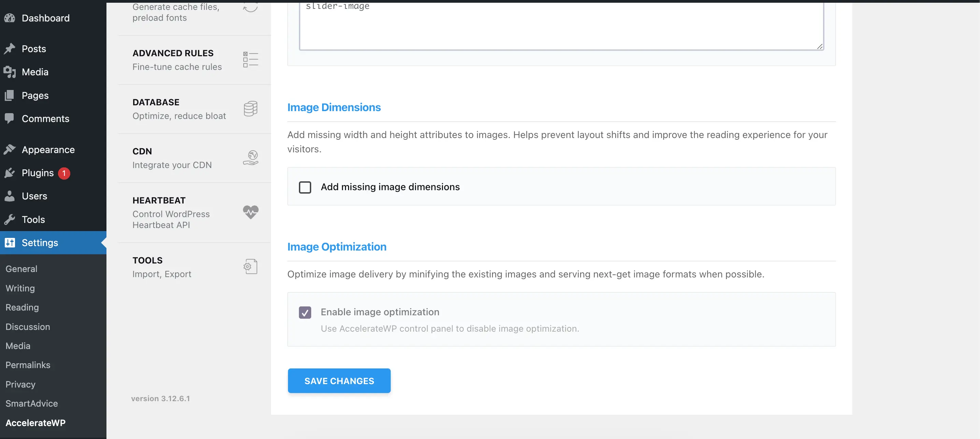Open the Advanced Rules tab
The width and height of the screenshot is (980, 439).
point(194,60)
